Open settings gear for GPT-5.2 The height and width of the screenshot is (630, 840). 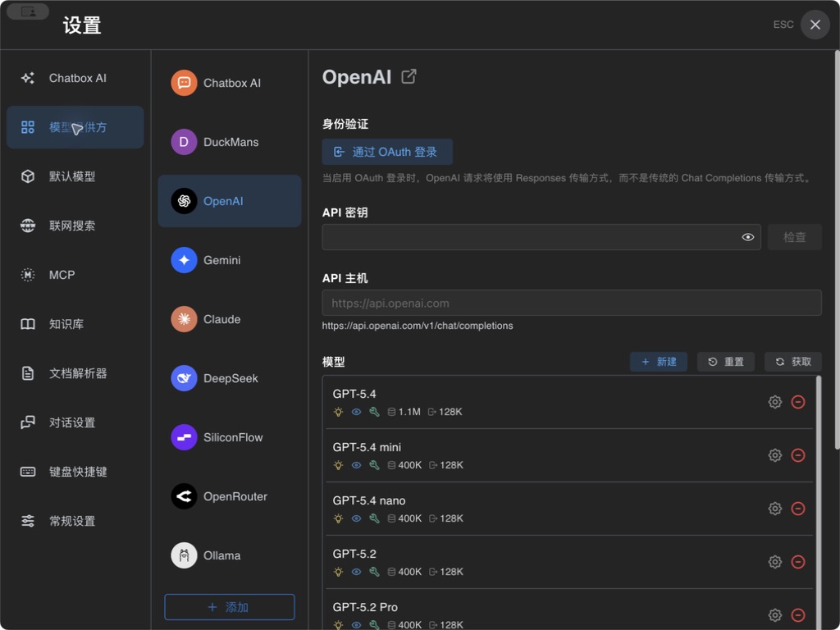(x=774, y=562)
